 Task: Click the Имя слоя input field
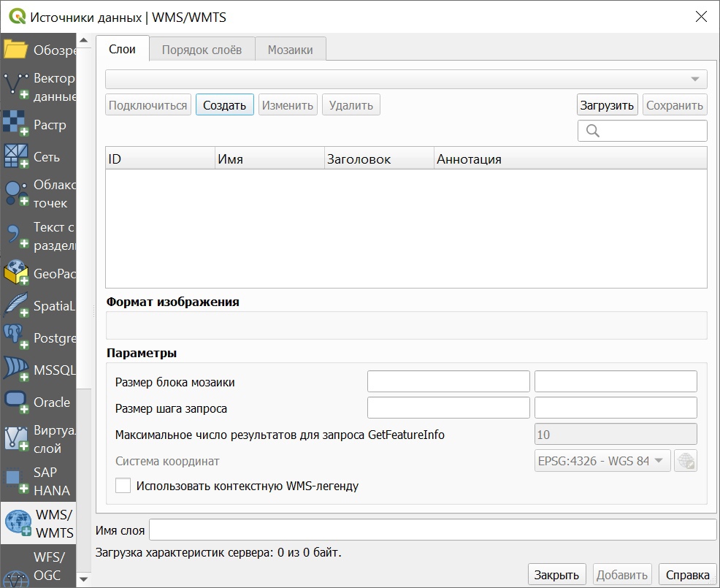tap(432, 530)
